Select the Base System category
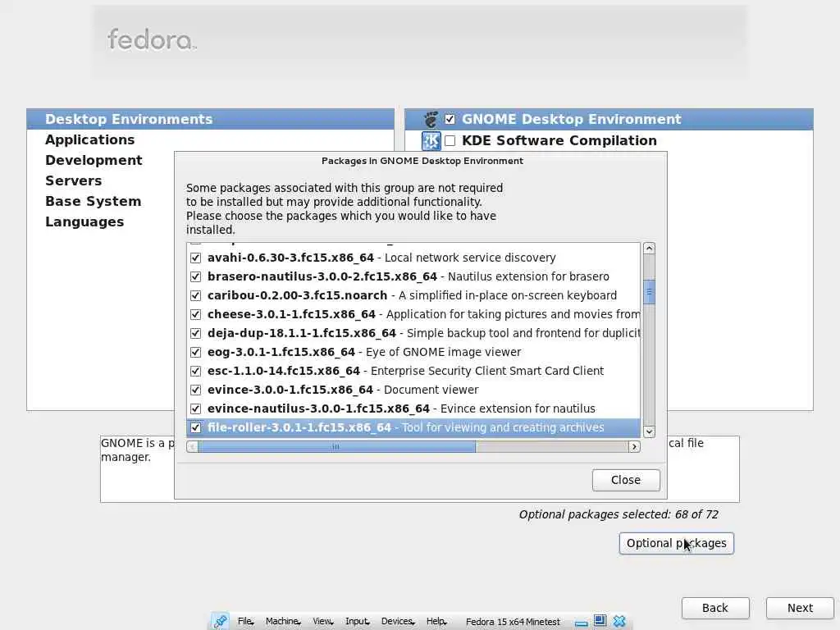 94,202
